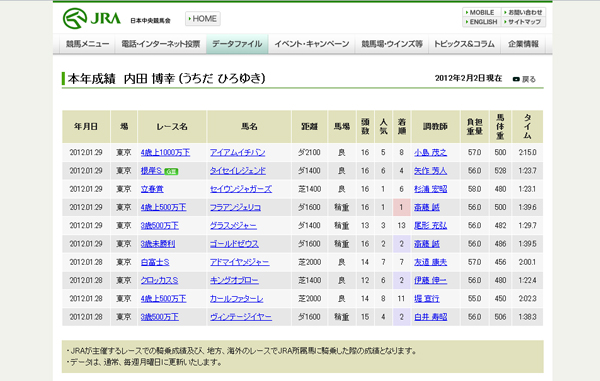This screenshot has height=381, width=600.
Task: Switch to the ENGLISH site
Action: (481, 22)
